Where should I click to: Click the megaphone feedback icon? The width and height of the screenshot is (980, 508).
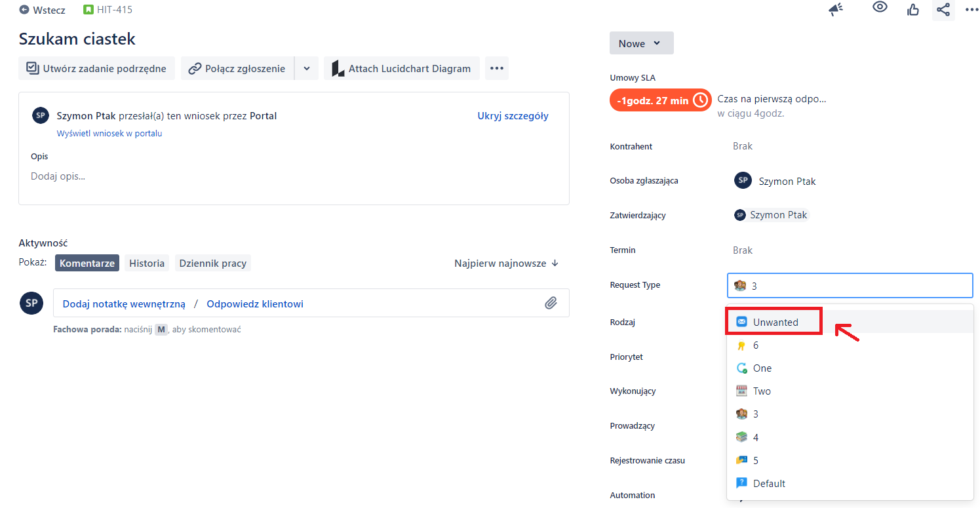click(x=835, y=9)
